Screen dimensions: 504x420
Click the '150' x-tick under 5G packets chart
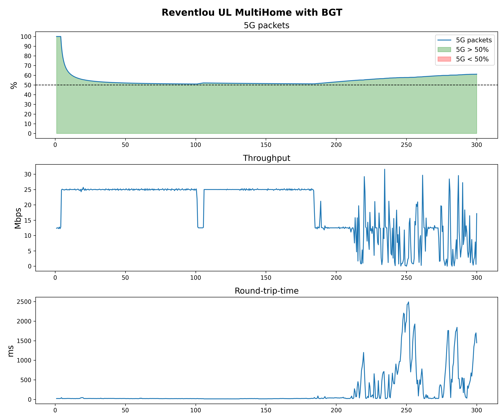pos(266,145)
